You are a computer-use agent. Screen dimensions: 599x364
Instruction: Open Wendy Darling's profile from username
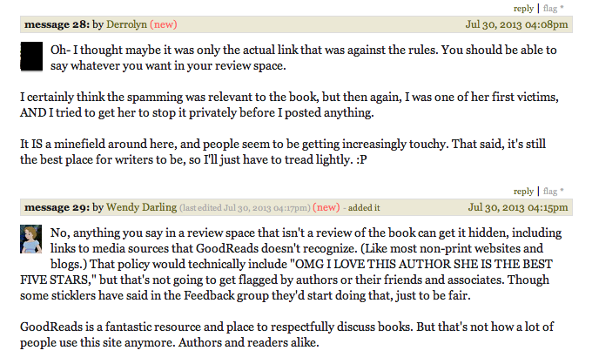click(x=141, y=207)
